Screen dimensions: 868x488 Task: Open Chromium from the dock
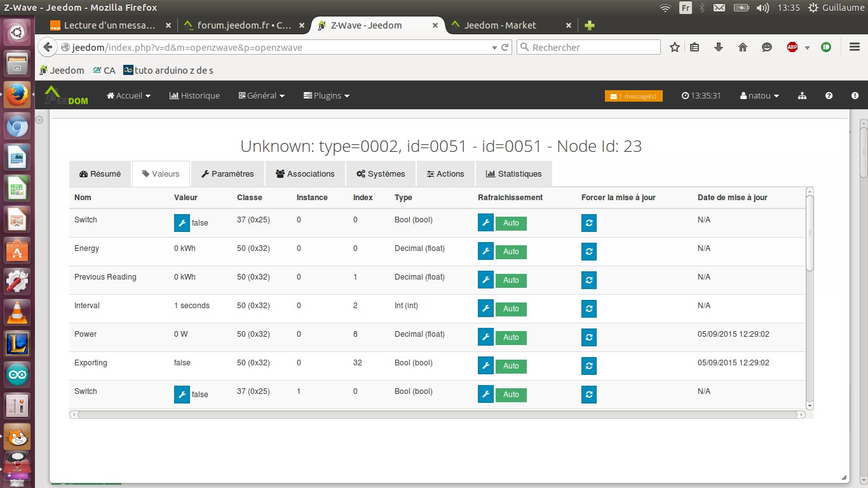pos(17,126)
